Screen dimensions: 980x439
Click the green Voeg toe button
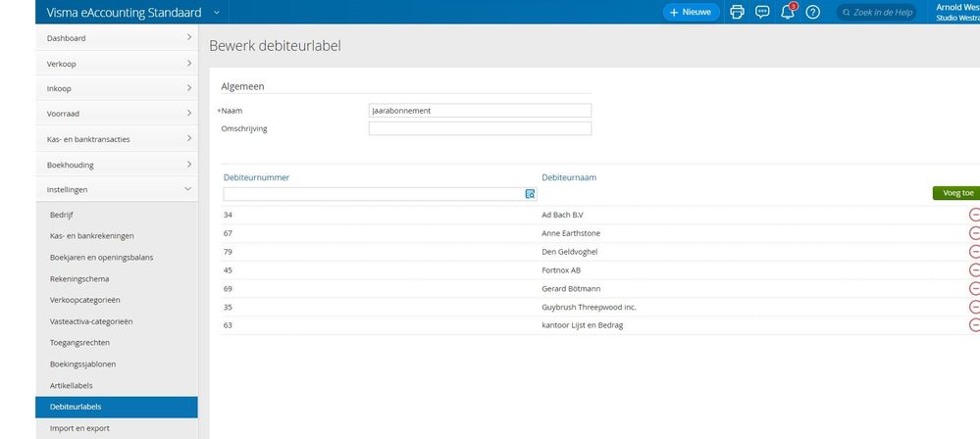click(x=956, y=194)
